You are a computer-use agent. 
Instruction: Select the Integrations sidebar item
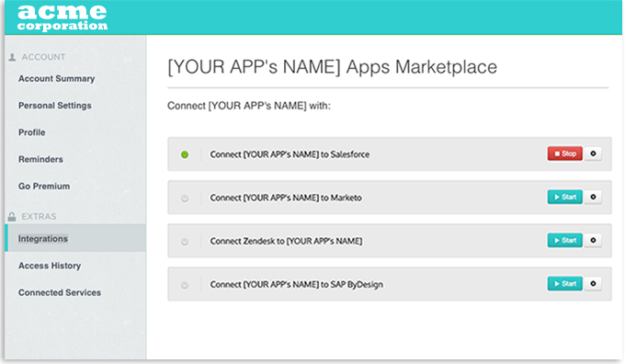[75, 238]
